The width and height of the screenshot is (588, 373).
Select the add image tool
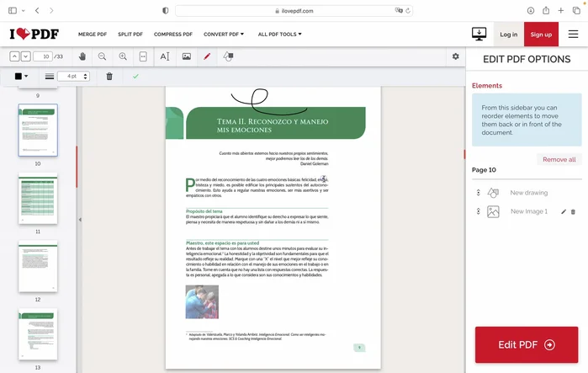click(186, 56)
